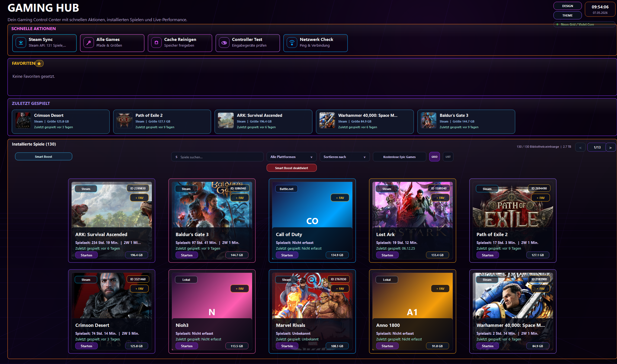This screenshot has height=364, width=617.
Task: Start Crimson Desert
Action: (86, 346)
